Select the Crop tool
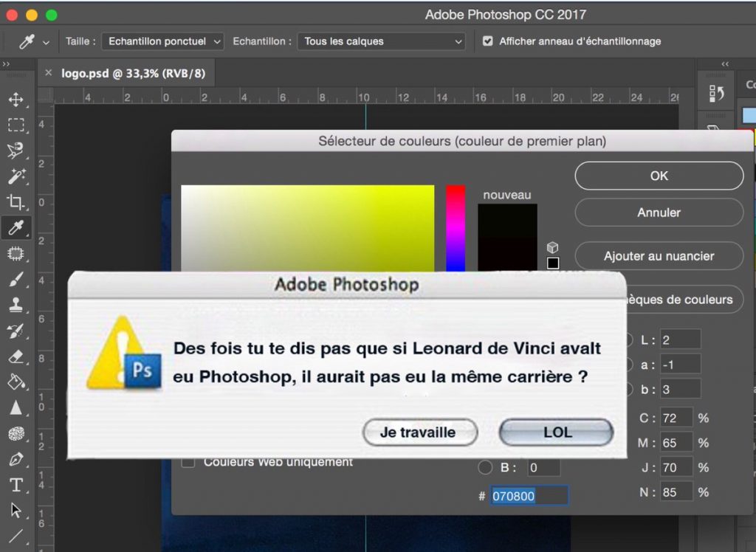756x552 pixels. coord(16,201)
